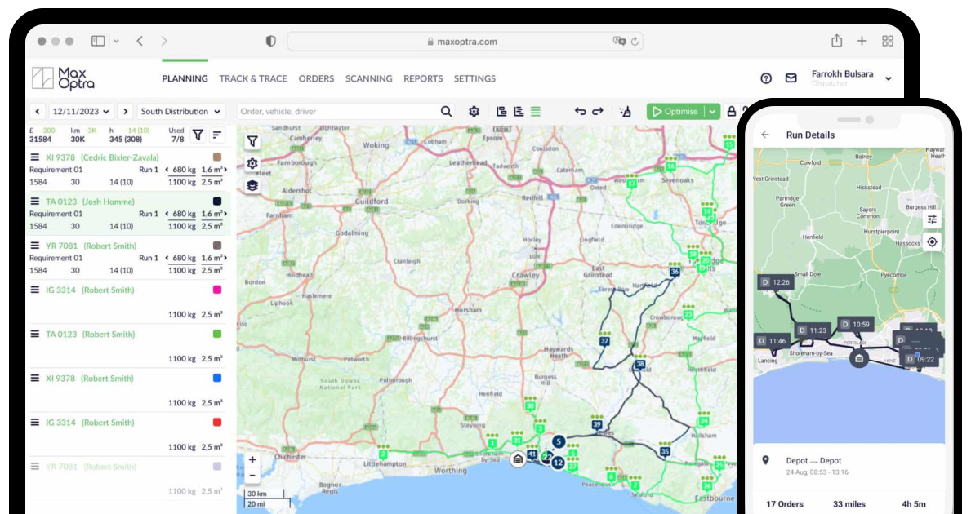Click Safari share icon
This screenshot has width=980, height=514.
point(836,41)
